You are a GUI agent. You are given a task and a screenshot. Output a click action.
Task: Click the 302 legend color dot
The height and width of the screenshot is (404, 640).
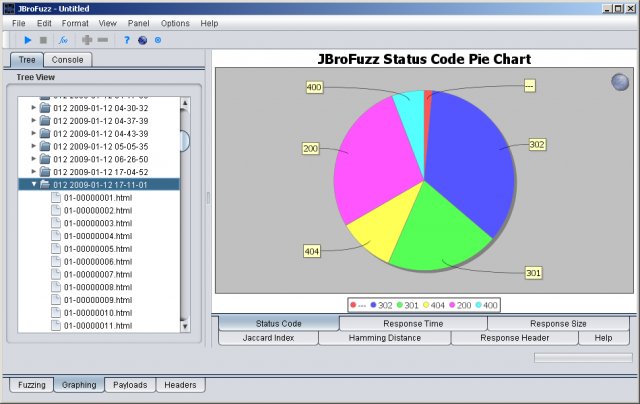[x=373, y=305]
